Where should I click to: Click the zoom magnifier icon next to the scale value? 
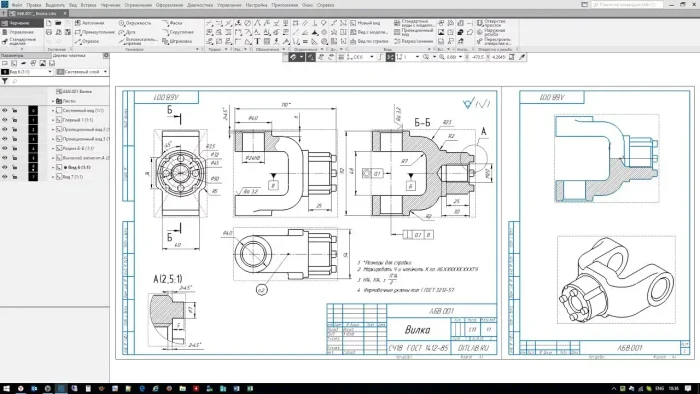(x=442, y=57)
